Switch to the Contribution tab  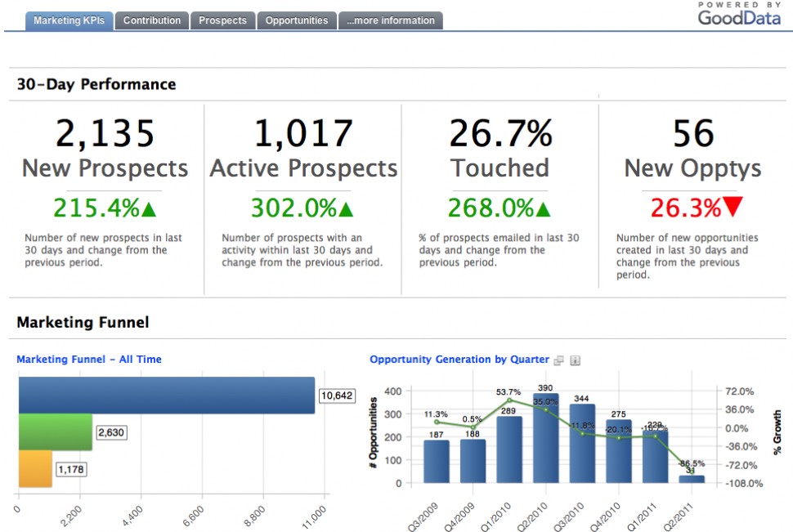coord(152,20)
